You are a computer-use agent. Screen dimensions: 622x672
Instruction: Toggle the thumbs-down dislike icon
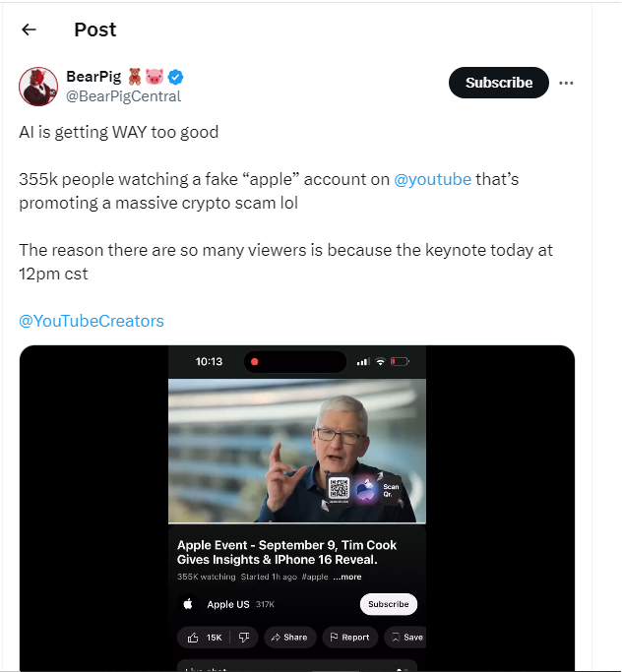tap(245, 638)
